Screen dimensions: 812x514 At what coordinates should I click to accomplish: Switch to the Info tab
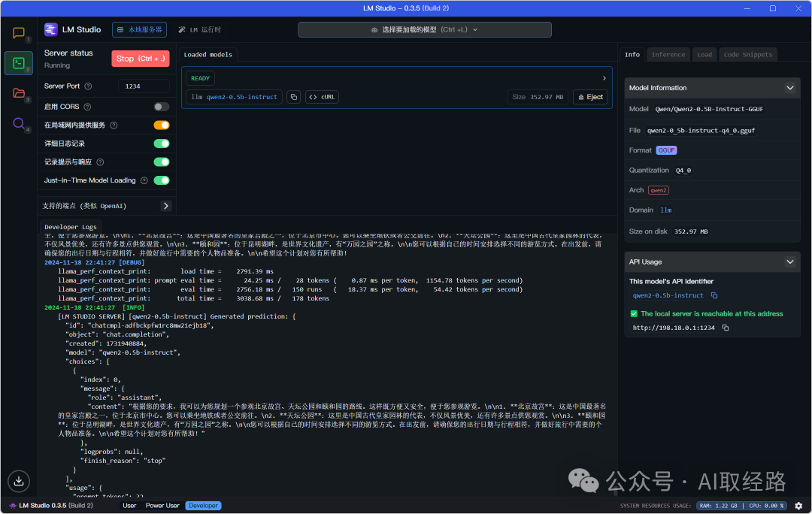632,54
